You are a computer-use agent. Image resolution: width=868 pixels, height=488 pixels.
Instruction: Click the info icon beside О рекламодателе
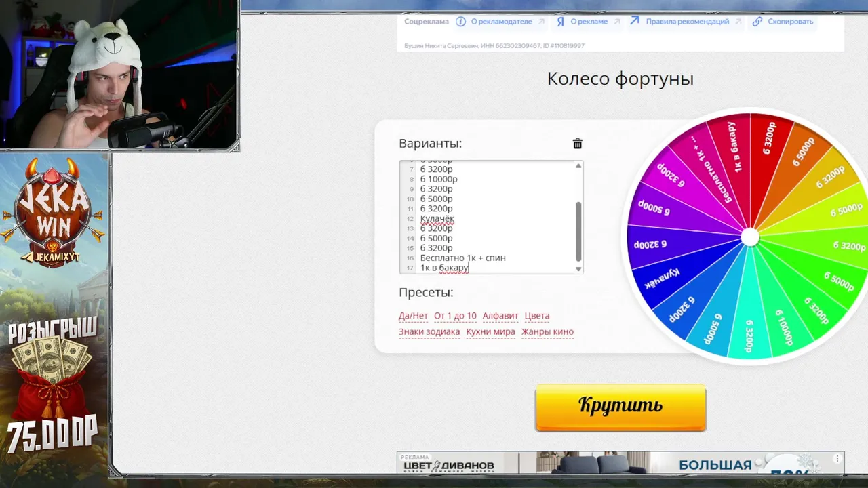coord(460,22)
